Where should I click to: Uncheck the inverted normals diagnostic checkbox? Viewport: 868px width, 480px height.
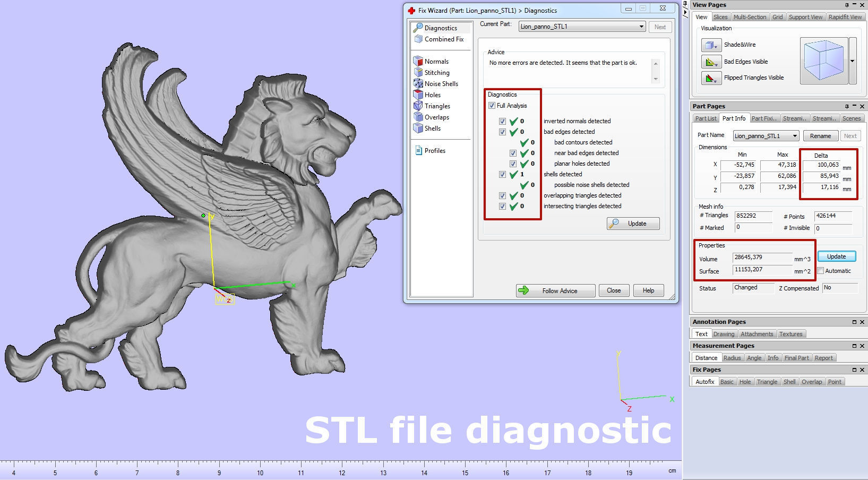point(502,121)
